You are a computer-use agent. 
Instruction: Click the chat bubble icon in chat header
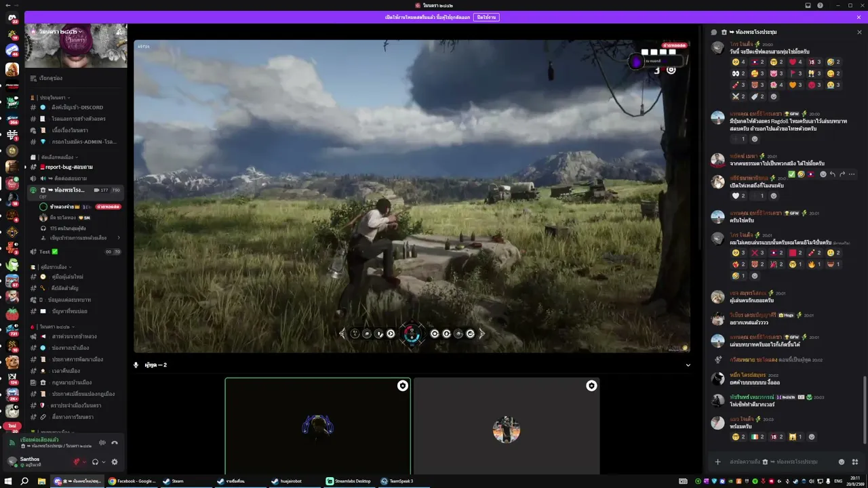714,32
